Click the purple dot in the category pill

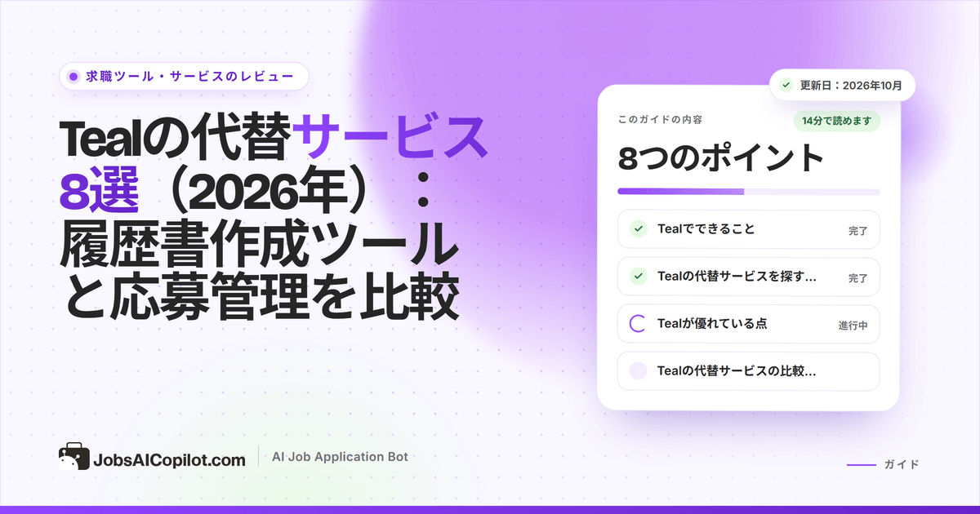(73, 77)
